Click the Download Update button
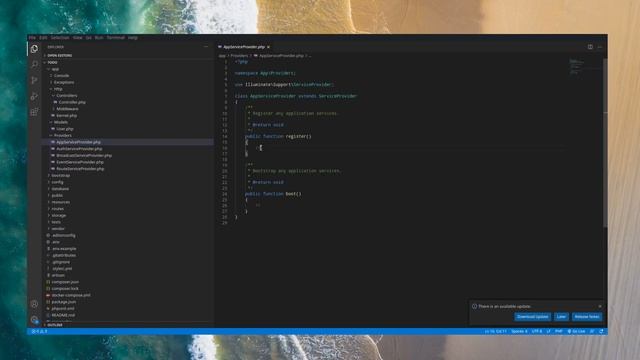 tap(532, 317)
